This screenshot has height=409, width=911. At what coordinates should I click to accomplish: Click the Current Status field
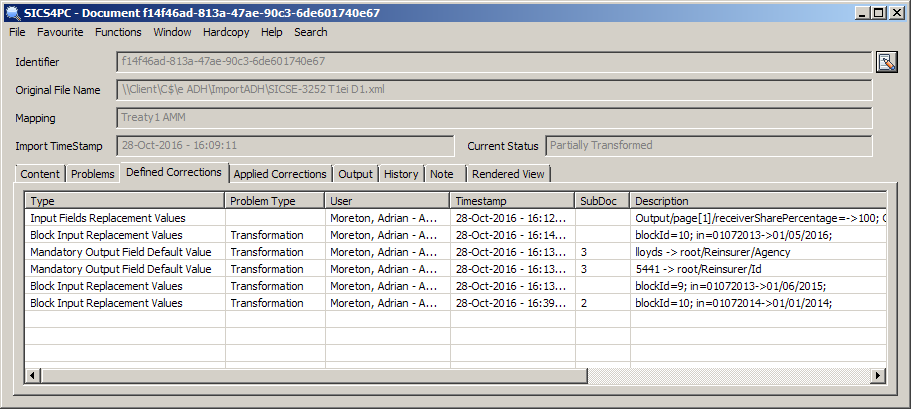(x=709, y=146)
